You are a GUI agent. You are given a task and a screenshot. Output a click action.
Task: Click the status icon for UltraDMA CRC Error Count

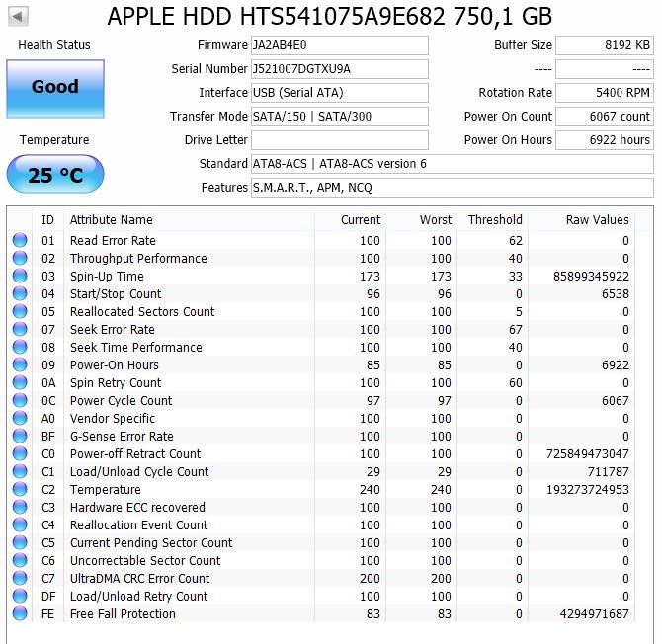coord(20,578)
